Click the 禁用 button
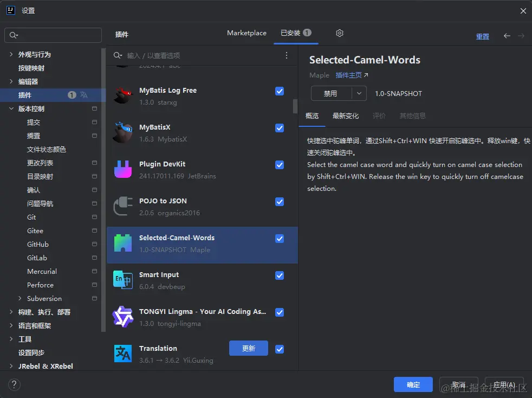The image size is (532, 398). pyautogui.click(x=331, y=93)
